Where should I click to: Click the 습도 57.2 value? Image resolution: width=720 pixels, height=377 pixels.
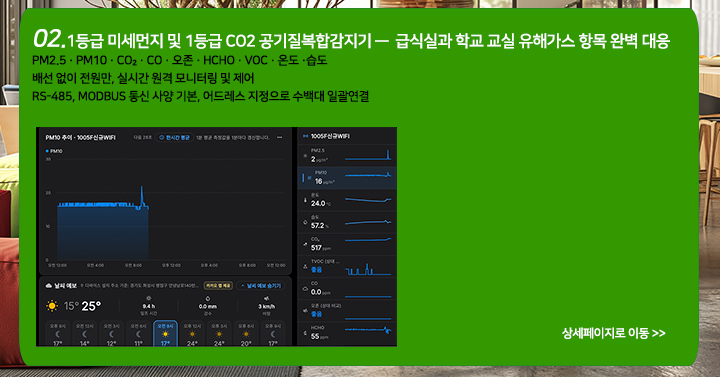point(317,225)
